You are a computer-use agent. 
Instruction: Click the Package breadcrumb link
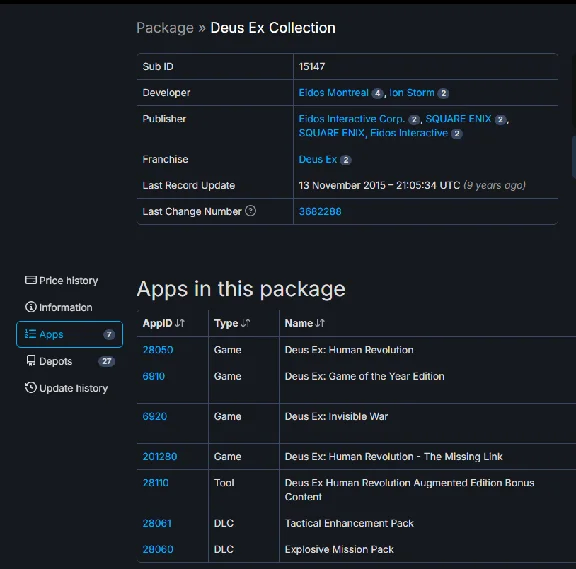(x=165, y=28)
